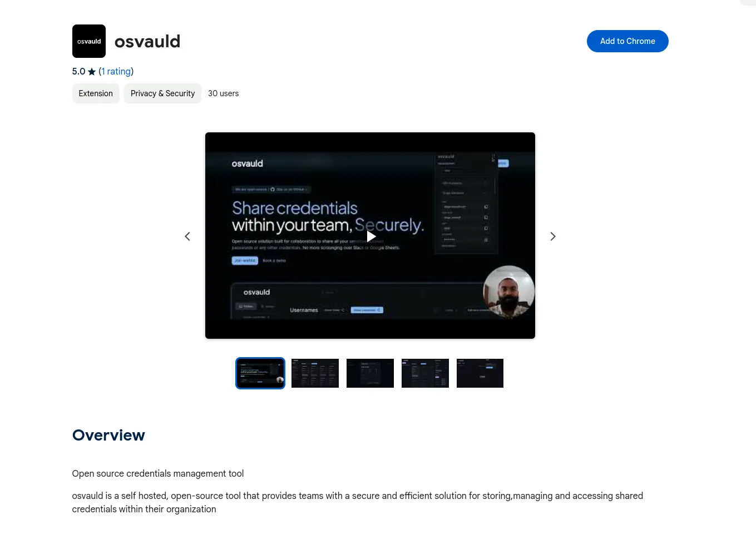Viewport: 756px width, 539px height.
Task: Click the 5.0 rating value
Action: tap(78, 71)
